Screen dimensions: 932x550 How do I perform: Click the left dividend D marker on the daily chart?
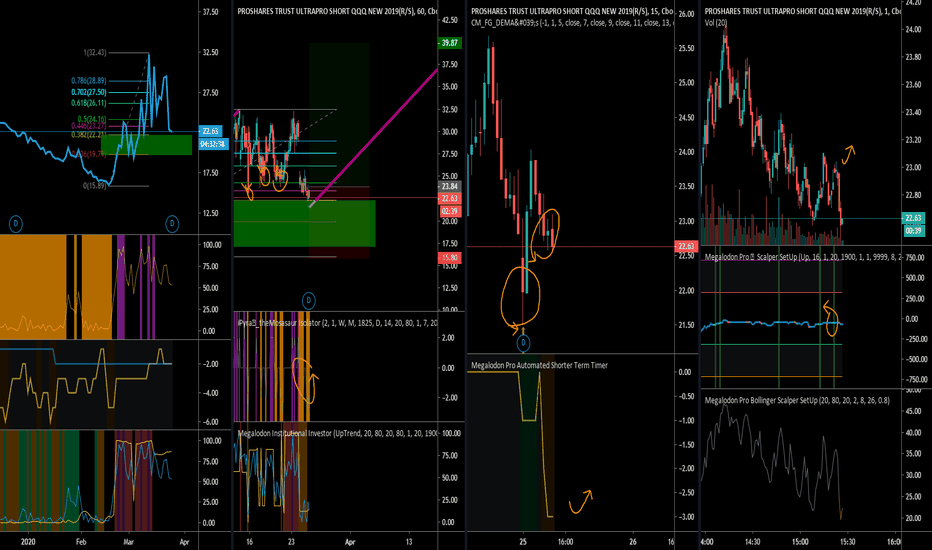16,224
